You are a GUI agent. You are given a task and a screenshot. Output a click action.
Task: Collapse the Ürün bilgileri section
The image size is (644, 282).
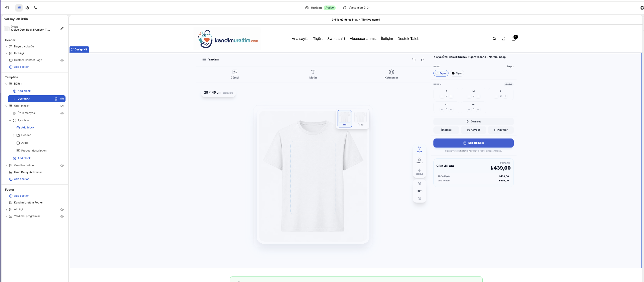6,106
